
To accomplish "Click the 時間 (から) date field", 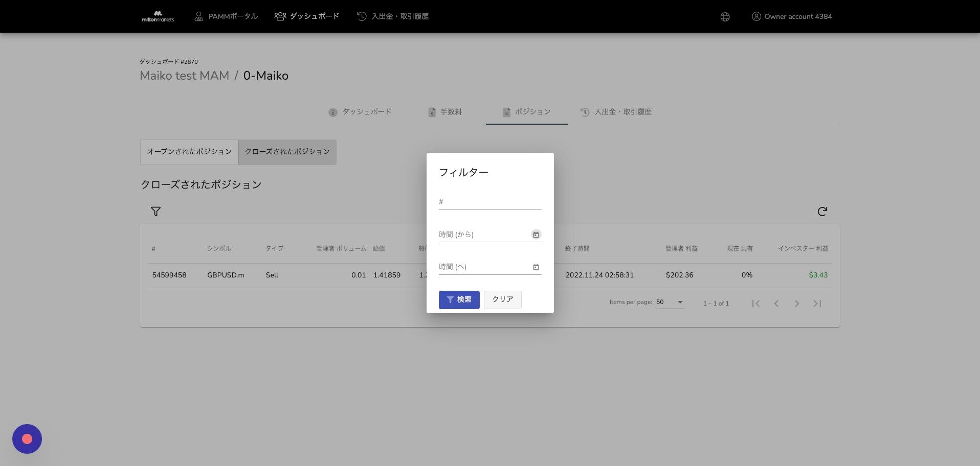I will 484,235.
